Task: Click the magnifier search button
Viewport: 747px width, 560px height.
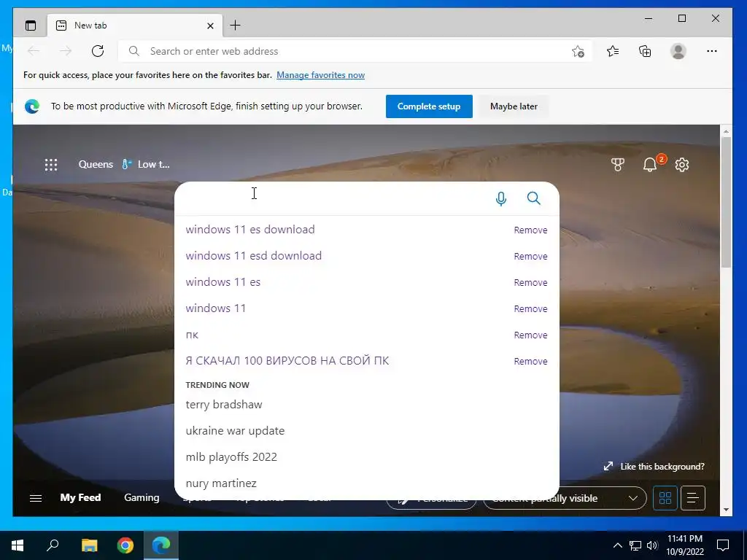Action: [x=533, y=198]
